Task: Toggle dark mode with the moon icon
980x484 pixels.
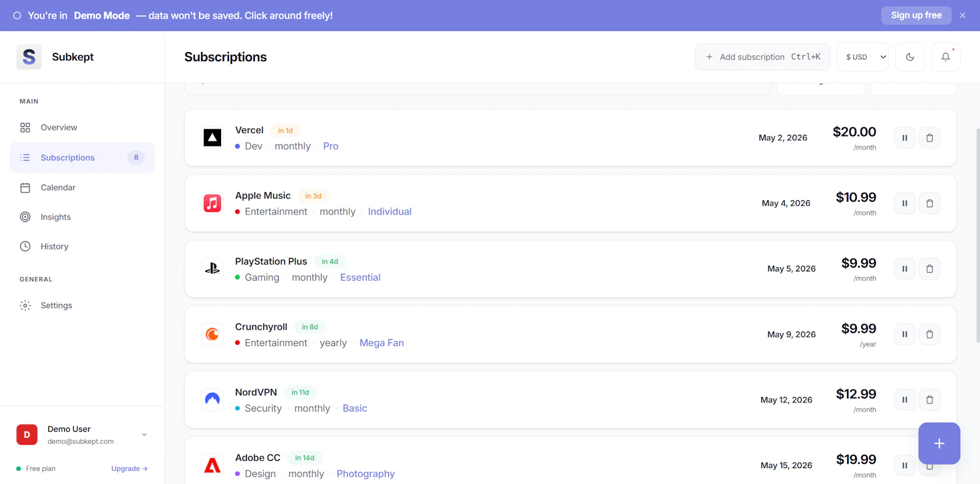Action: coord(910,57)
